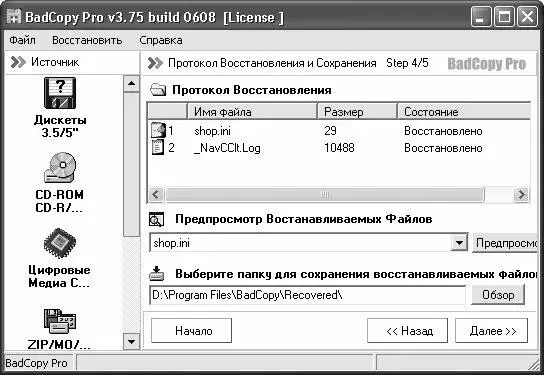Maximize the BadCopy Pro window

tap(504, 17)
